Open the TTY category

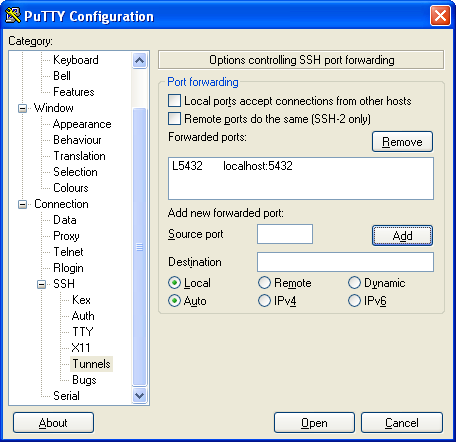click(x=83, y=332)
